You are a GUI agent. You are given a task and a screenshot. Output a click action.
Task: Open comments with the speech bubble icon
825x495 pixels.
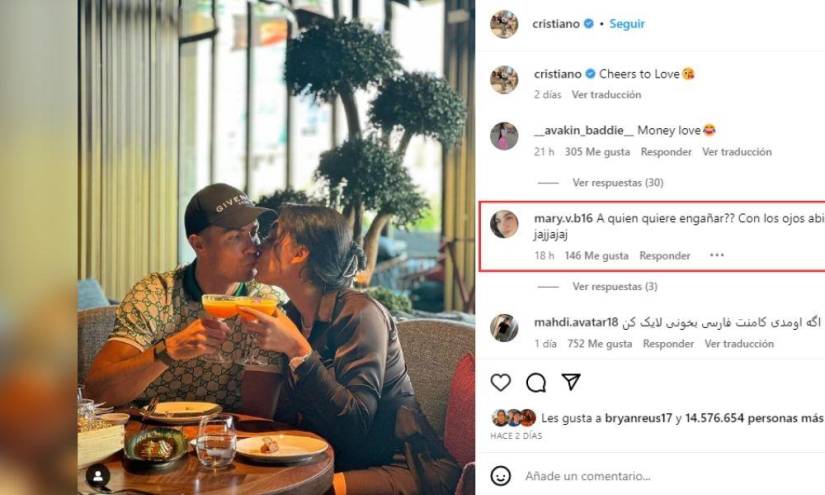pyautogui.click(x=536, y=382)
